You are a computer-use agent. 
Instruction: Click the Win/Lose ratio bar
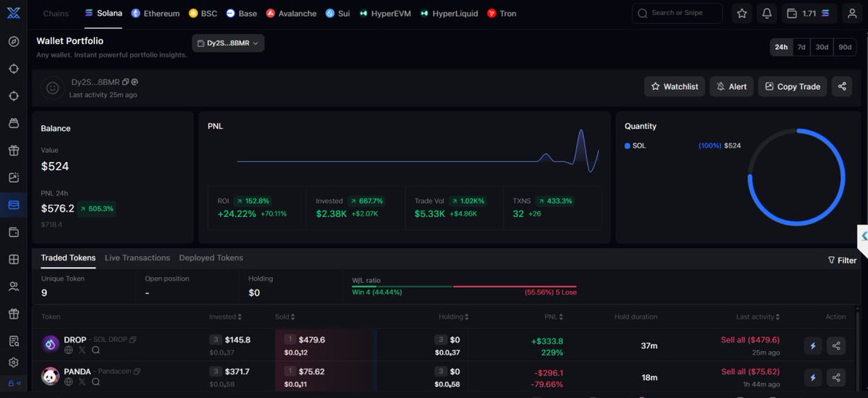[x=464, y=286]
